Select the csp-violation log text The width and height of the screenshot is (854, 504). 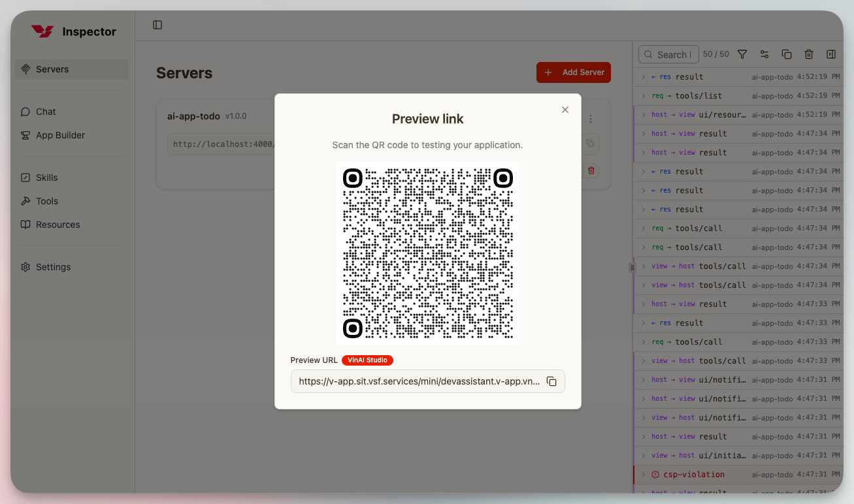click(694, 475)
